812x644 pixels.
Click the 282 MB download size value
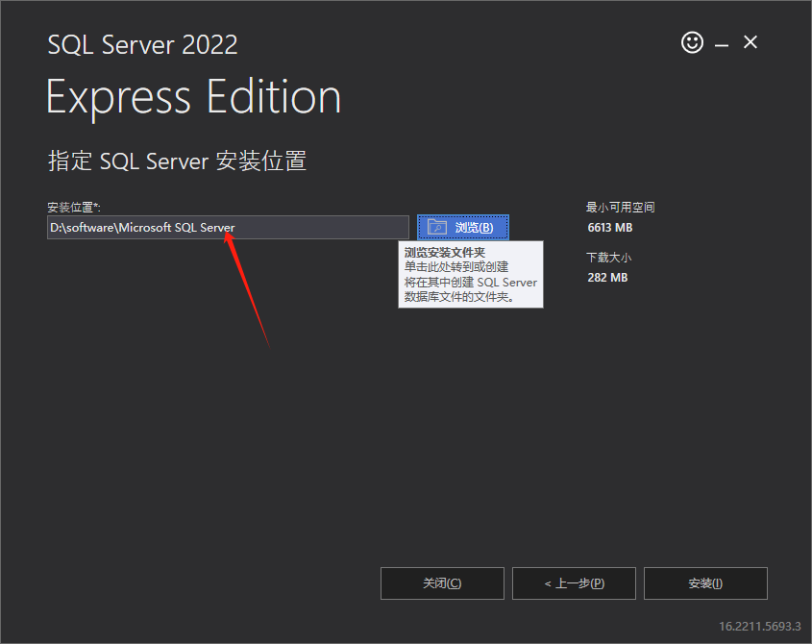pos(607,277)
